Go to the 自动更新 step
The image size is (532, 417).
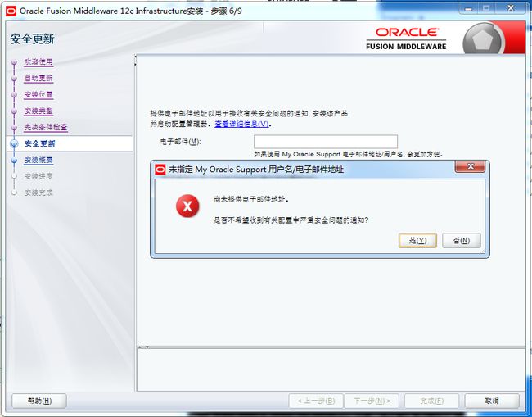click(x=38, y=78)
